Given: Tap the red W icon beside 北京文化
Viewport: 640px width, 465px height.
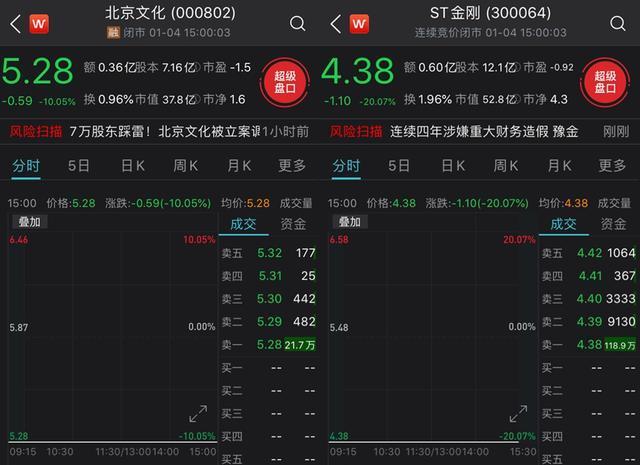Looking at the screenshot, I should pos(39,22).
